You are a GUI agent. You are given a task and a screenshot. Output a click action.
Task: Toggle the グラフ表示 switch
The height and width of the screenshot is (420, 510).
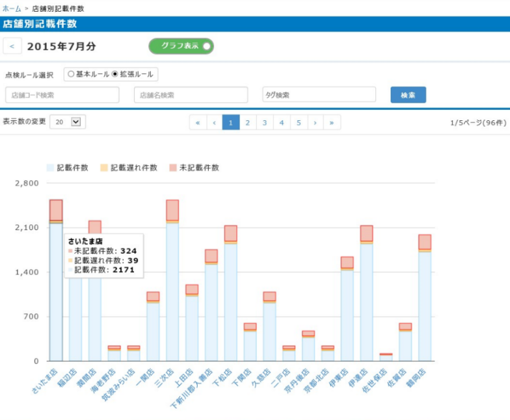point(181,46)
